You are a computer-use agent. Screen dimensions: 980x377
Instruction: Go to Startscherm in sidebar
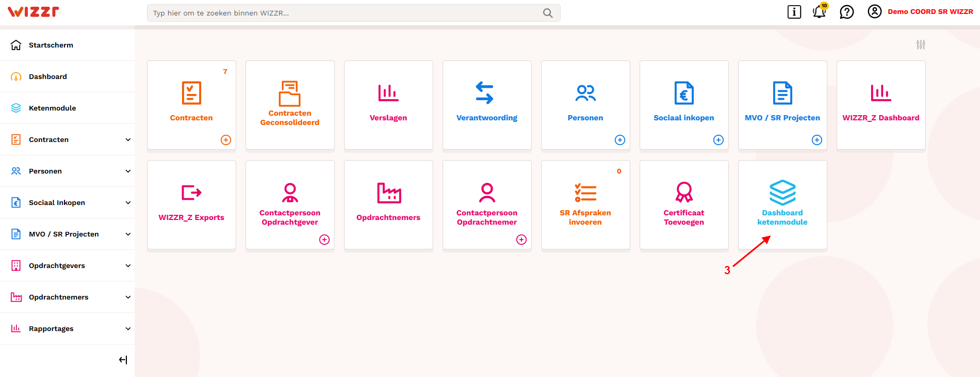67,45
